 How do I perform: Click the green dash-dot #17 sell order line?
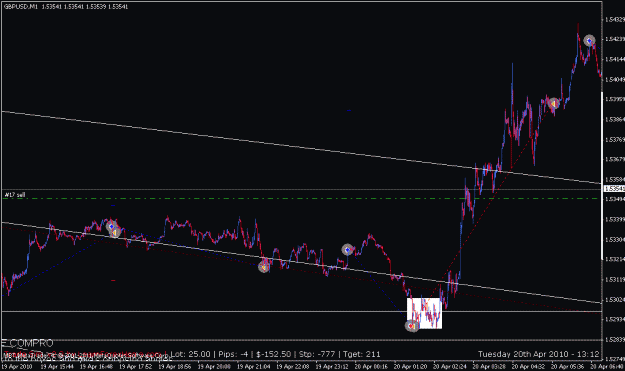click(301, 198)
